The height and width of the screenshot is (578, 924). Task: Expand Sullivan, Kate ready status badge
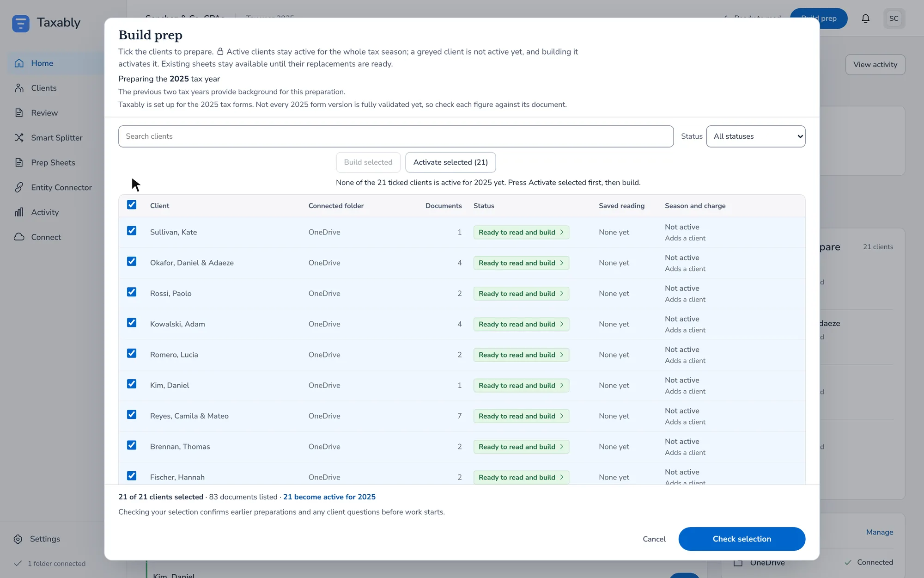(521, 232)
